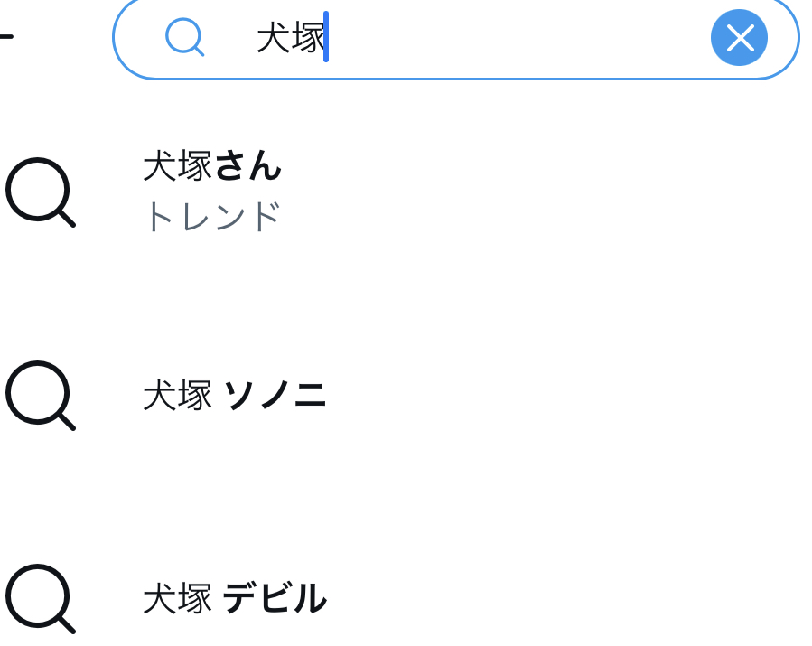812x646 pixels.
Task: Click 犬塚 prefix in the ソノニ suggestion
Action: tap(177, 396)
